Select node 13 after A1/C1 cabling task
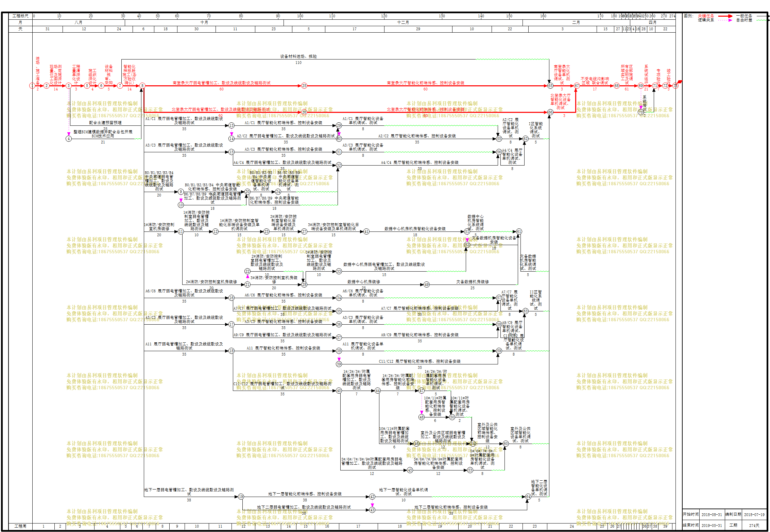The height and width of the screenshot is (532, 770). (232, 125)
